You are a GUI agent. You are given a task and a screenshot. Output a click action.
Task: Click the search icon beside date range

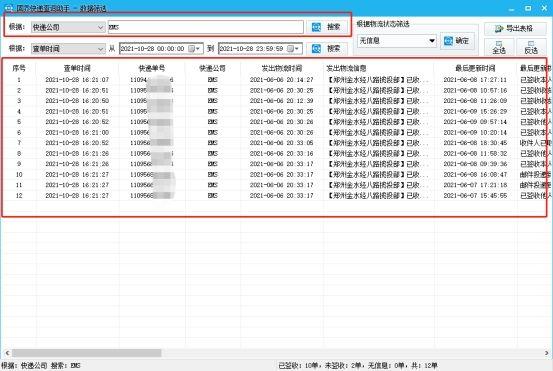pyautogui.click(x=316, y=48)
